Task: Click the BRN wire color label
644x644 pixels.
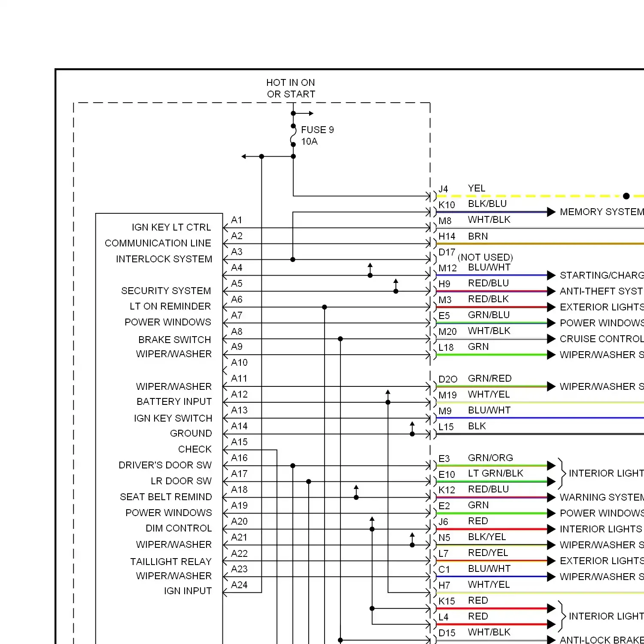Action: 478,236
